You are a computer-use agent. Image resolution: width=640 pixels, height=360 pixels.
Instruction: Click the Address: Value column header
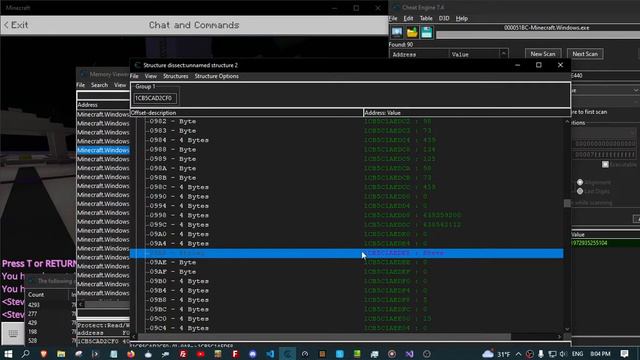click(467, 113)
